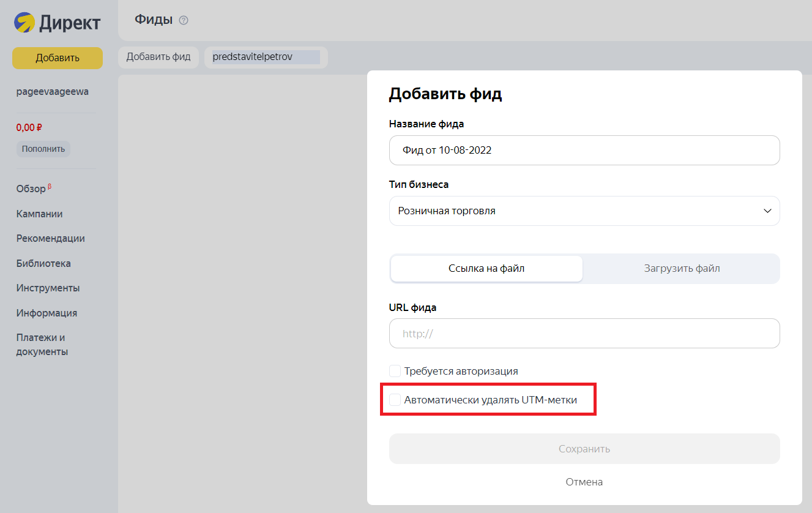Open Информация in the sidebar
812x513 pixels.
point(47,313)
